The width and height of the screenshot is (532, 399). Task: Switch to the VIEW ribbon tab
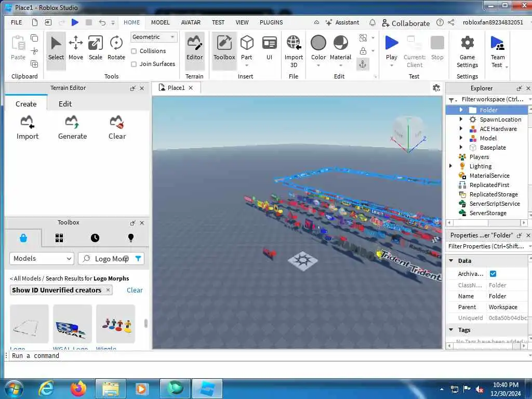[x=242, y=22]
